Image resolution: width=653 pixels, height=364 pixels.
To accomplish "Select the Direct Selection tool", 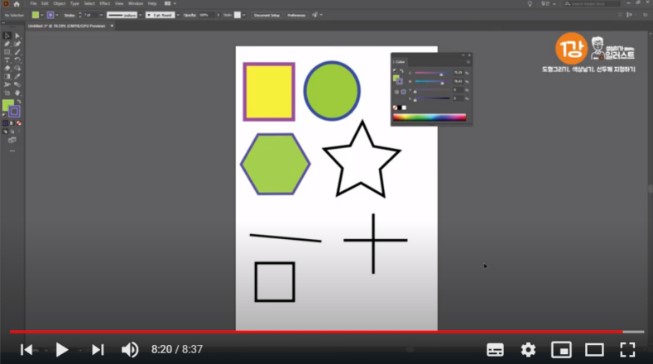I will click(17, 36).
